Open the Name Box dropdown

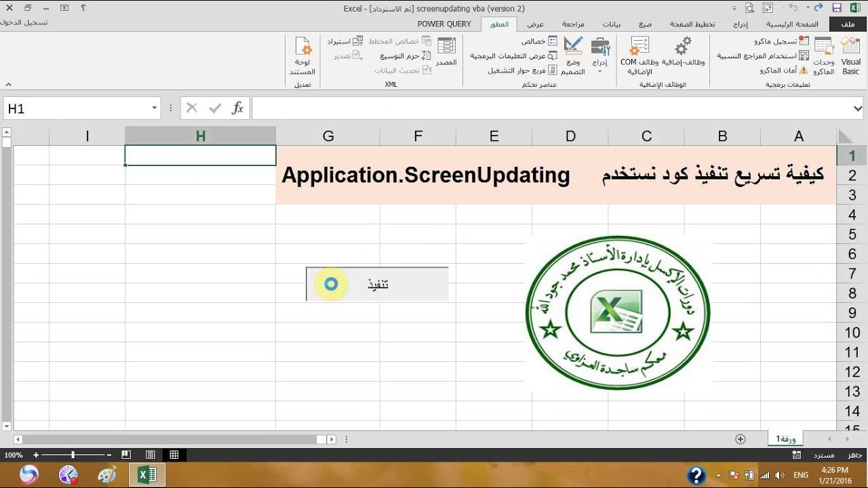[155, 108]
